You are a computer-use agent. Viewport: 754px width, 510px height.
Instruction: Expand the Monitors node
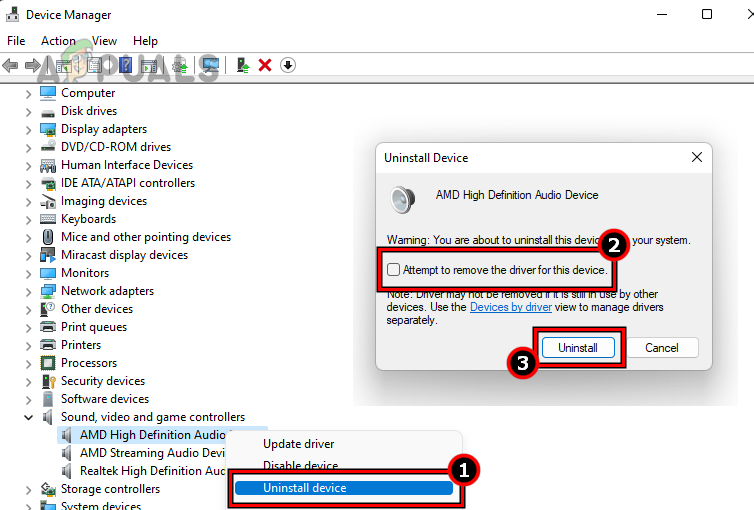[x=28, y=274]
